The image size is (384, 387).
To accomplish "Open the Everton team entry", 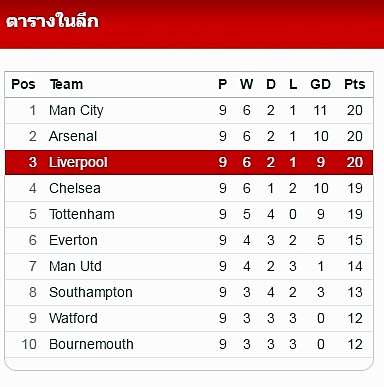I will [x=73, y=240].
